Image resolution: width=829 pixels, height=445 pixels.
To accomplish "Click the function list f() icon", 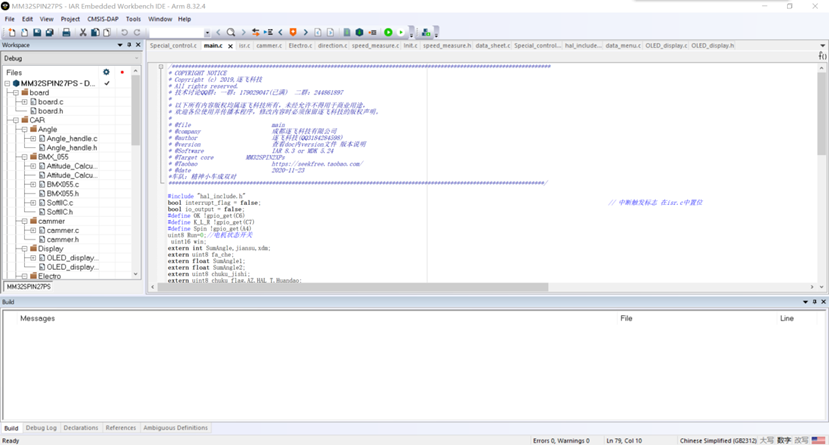I will point(822,55).
